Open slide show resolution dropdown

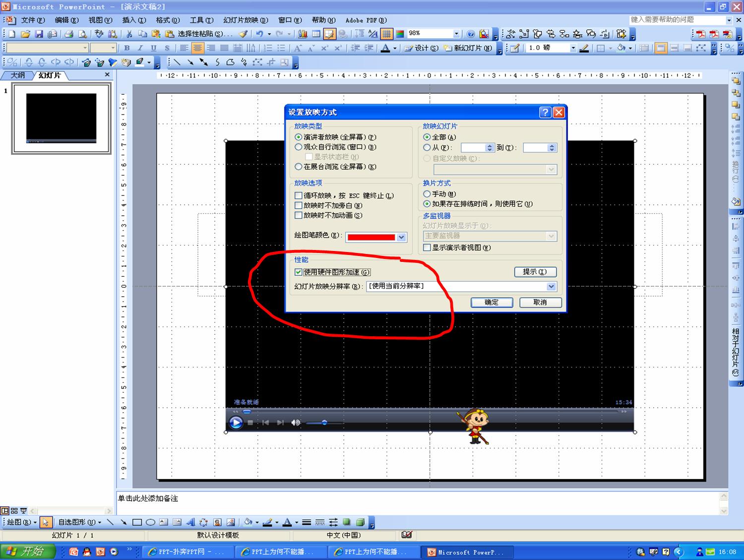[x=551, y=286]
